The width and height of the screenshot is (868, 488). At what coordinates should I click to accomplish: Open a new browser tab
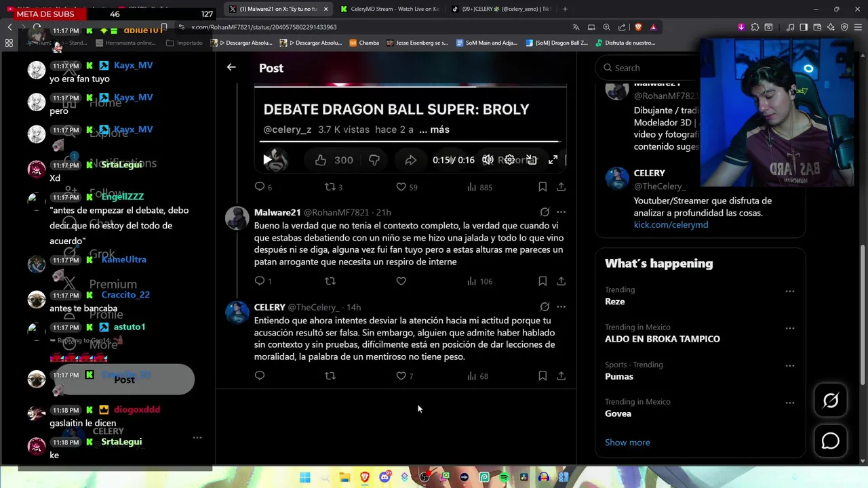[x=565, y=9]
